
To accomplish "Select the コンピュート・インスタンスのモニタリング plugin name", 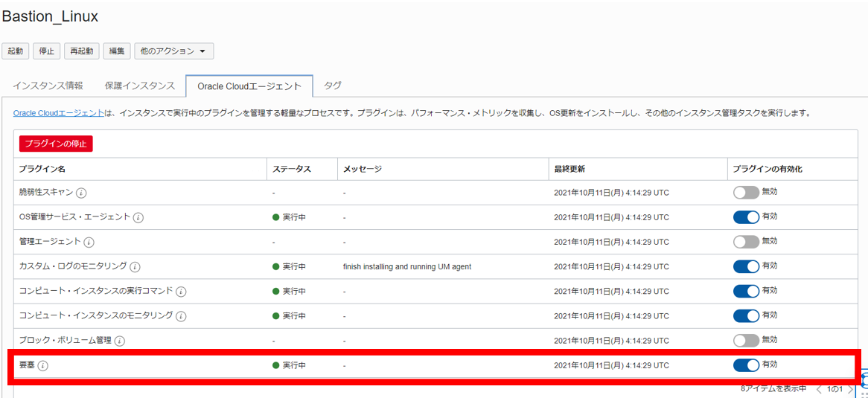I will point(96,315).
